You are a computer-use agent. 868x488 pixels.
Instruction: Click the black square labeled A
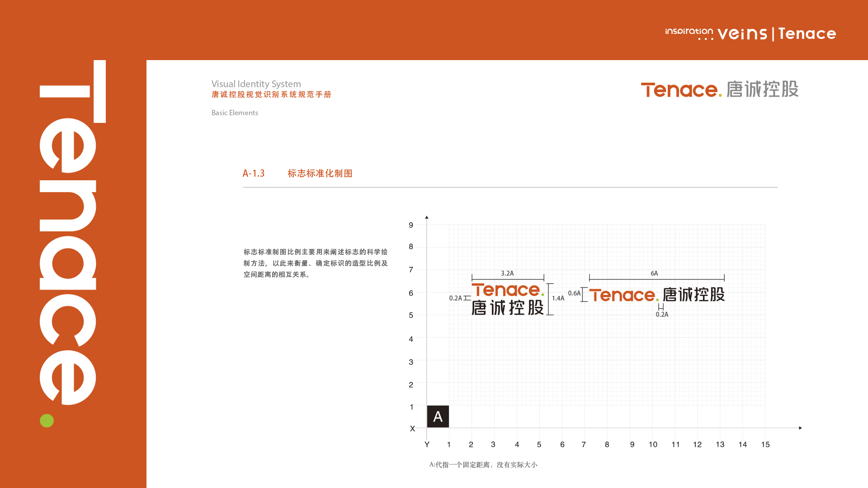tap(438, 416)
